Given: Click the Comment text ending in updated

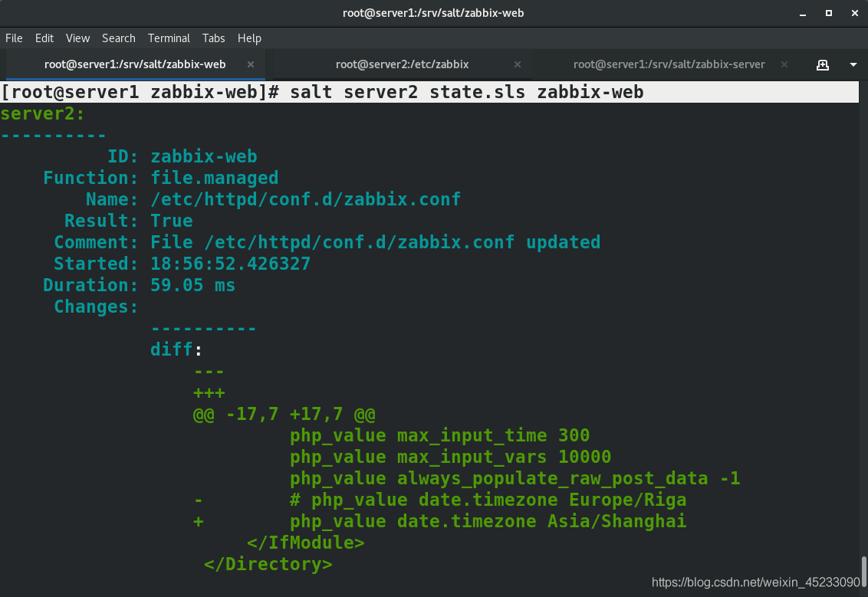Looking at the screenshot, I should 375,242.
